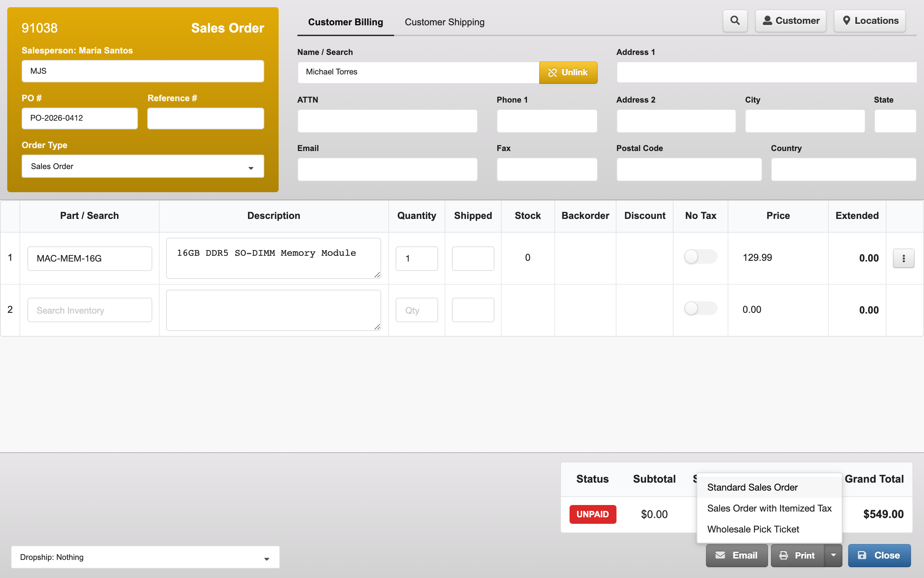Click the Name / Search customer field
Viewport: 924px width, 578px height.
tap(418, 72)
